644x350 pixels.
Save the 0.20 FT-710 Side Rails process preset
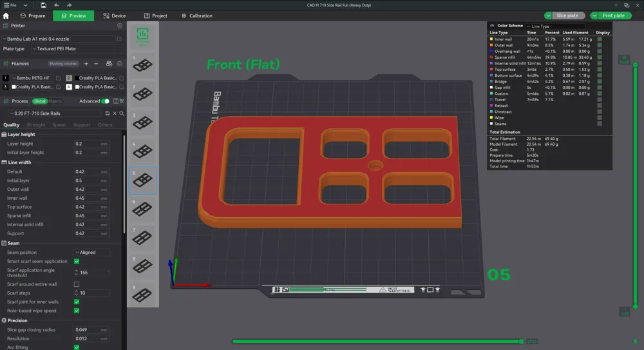[x=108, y=113]
